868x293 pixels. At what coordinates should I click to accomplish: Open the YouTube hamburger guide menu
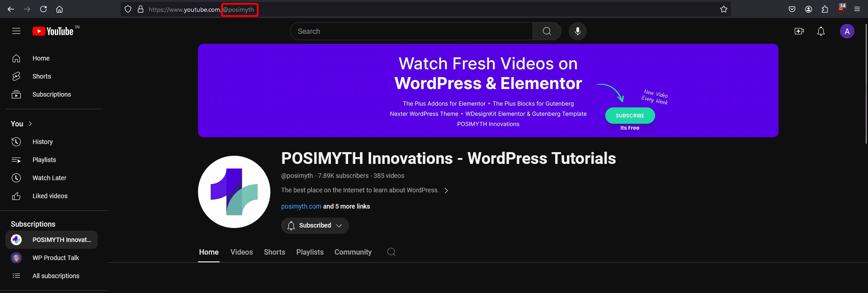click(16, 31)
